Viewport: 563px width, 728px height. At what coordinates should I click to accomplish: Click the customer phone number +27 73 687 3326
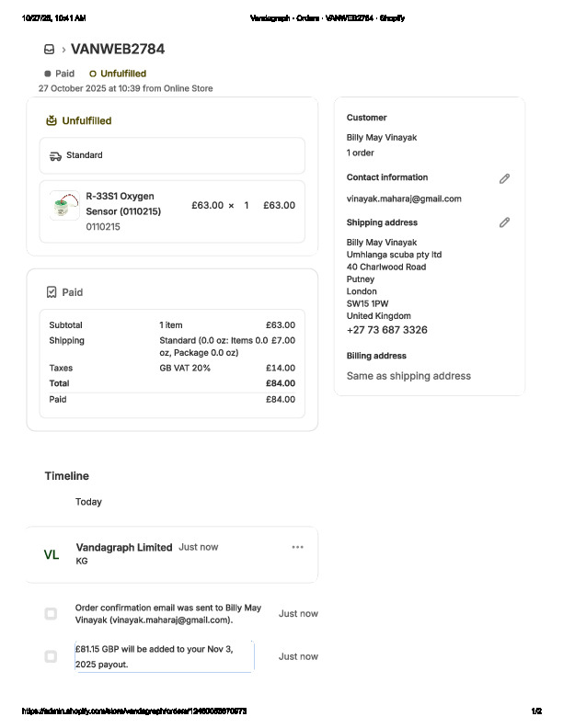(386, 330)
